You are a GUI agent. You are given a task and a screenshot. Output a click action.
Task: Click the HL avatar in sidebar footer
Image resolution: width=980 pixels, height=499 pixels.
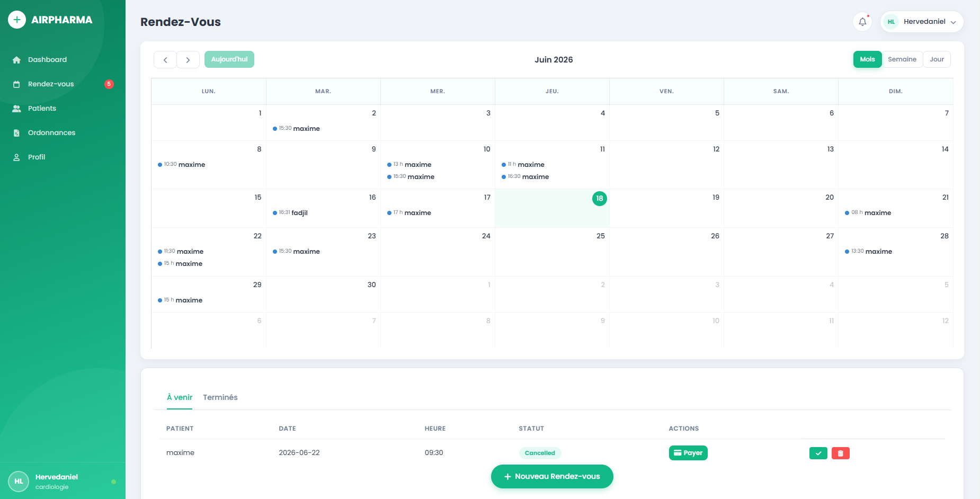point(19,482)
